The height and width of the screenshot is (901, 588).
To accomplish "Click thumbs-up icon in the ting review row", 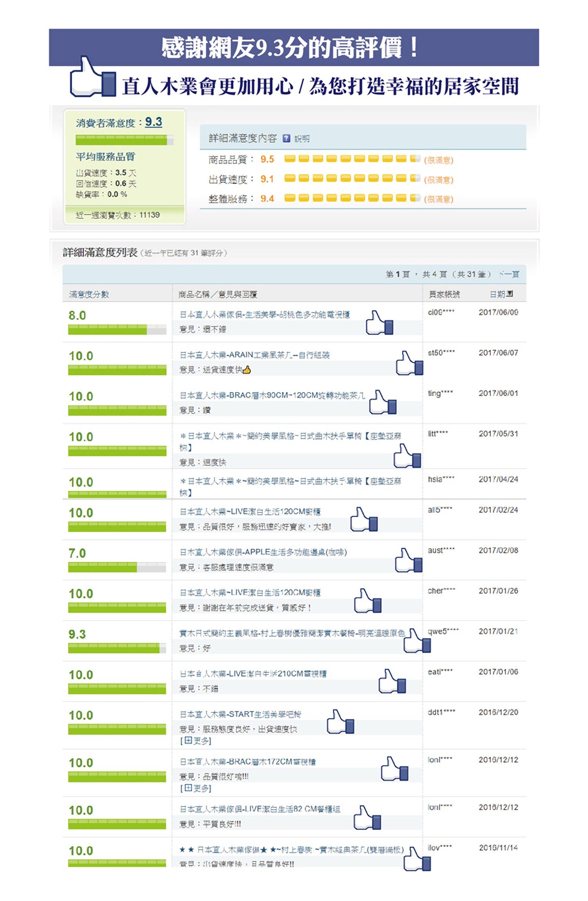I will tap(383, 402).
